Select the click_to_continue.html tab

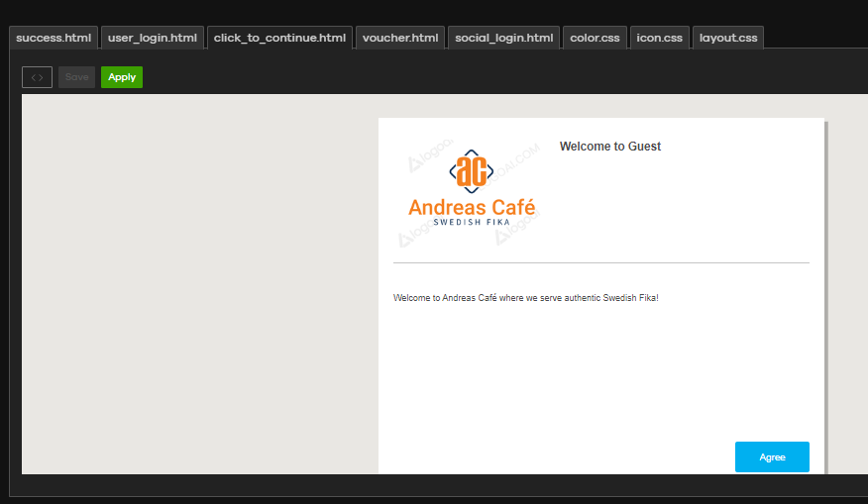279,39
